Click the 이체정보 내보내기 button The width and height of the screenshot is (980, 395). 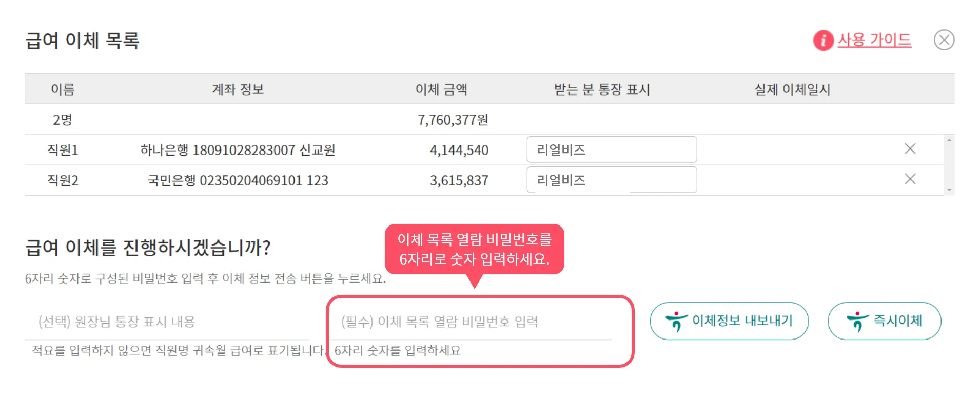click(729, 321)
